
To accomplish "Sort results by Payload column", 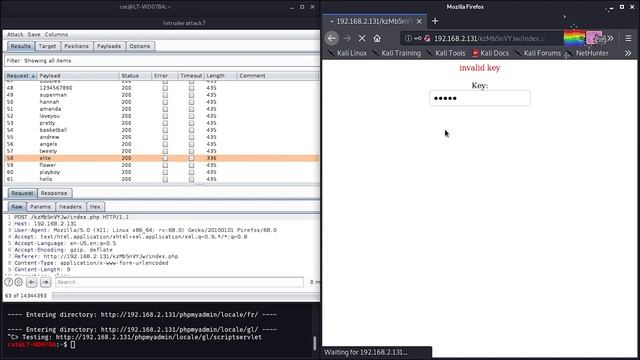I will click(78, 76).
